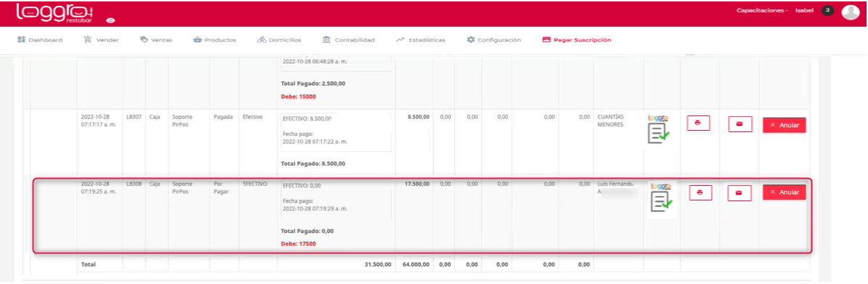Expand the Productos menu
This screenshot has height=284, width=868.
pos(215,40)
